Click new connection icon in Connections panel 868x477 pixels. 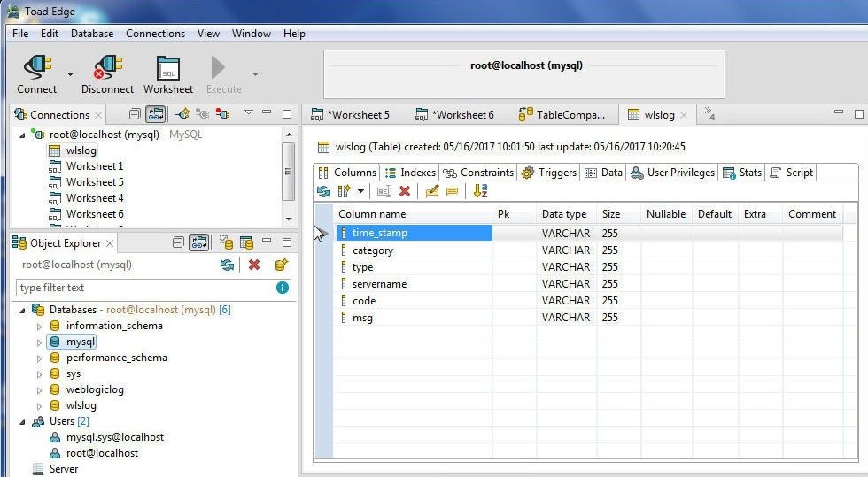tap(182, 114)
